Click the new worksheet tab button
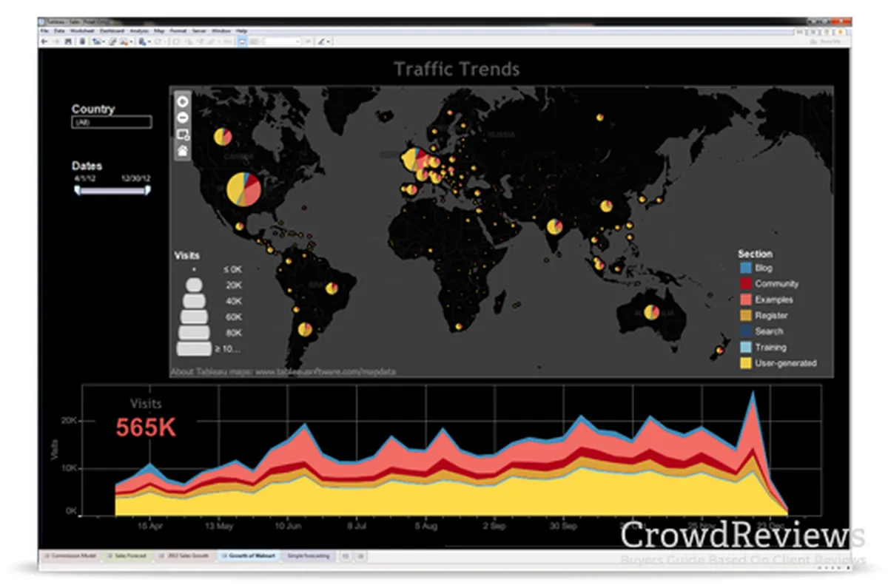The image size is (888, 588). (346, 555)
